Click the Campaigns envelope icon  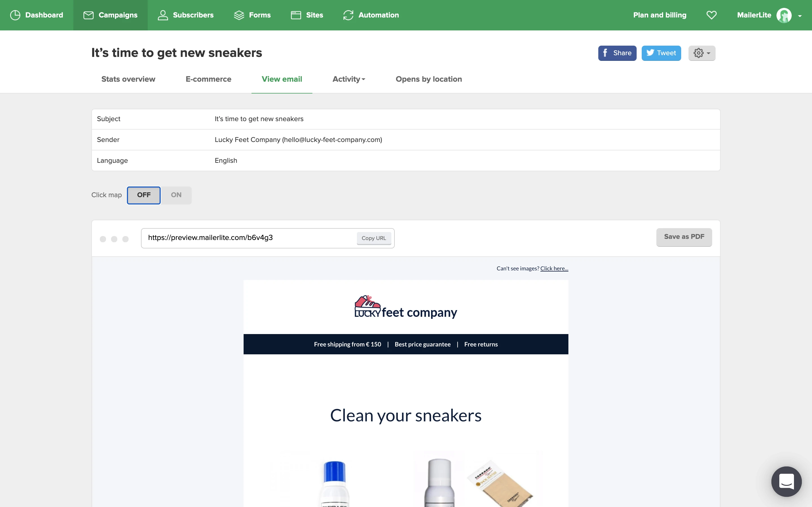88,15
